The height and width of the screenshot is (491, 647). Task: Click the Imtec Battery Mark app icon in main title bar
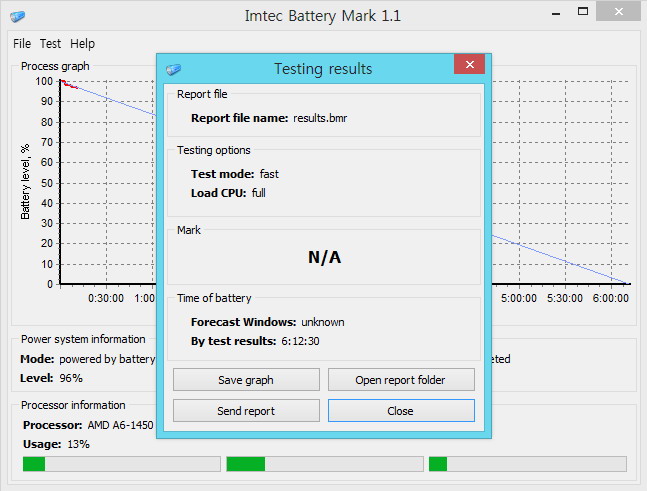pyautogui.click(x=18, y=17)
